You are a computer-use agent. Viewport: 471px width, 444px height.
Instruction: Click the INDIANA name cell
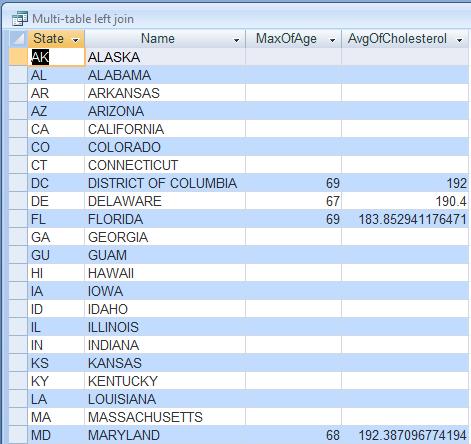click(165, 345)
